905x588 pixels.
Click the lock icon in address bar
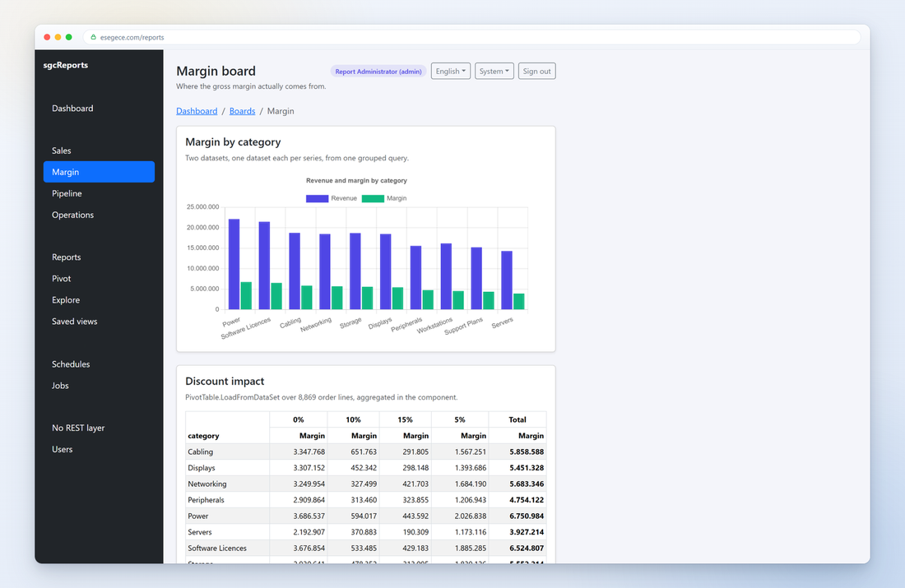point(93,37)
